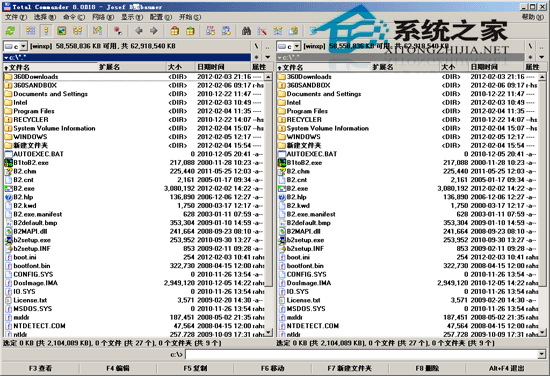Click the Invert selection toolbar icon
Viewport: 550px width, 376px height.
pyautogui.click(x=97, y=31)
